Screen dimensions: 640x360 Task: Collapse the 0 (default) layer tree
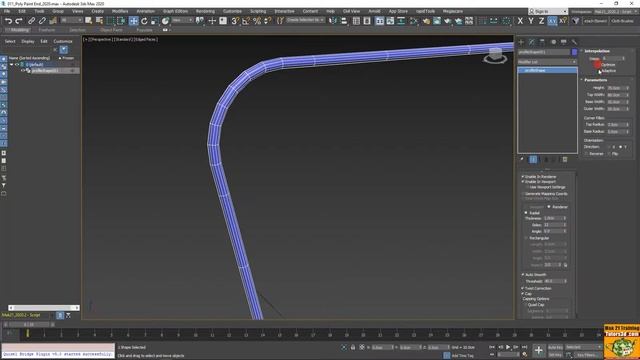tap(11, 64)
